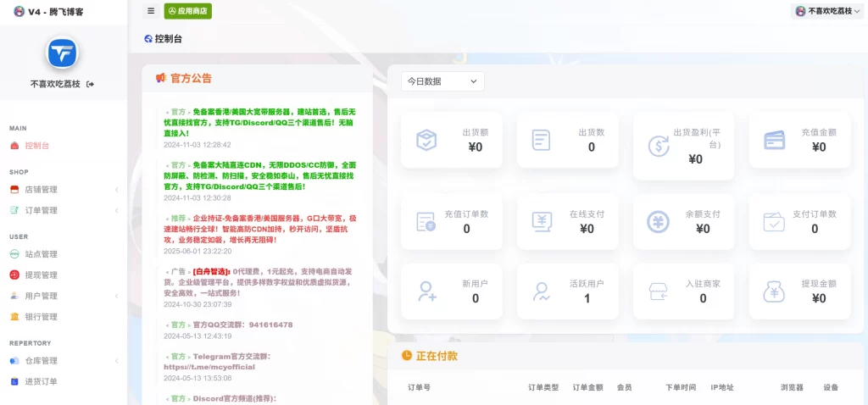Viewport: 868px width, 405px height.
Task: Click the 正在付款 clock icon
Action: click(407, 355)
